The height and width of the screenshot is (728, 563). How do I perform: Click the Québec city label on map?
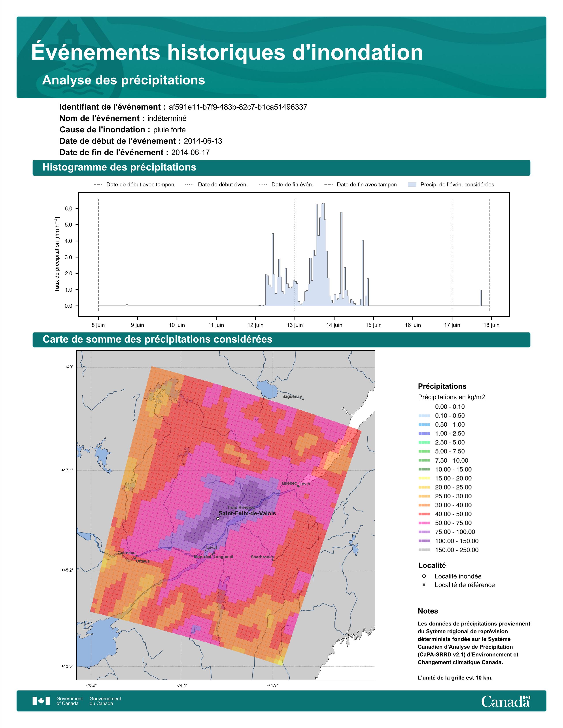pos(289,483)
